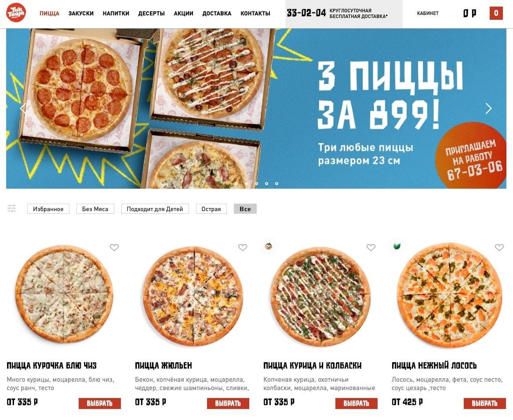Viewport: 513px width, 420px height.
Task: Enable the Острая filter
Action: tap(211, 209)
